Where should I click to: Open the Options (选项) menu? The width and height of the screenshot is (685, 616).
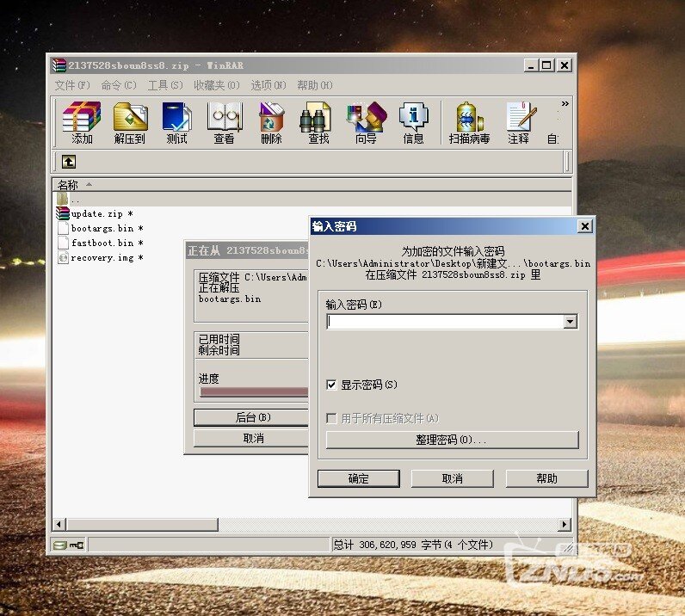(x=268, y=85)
